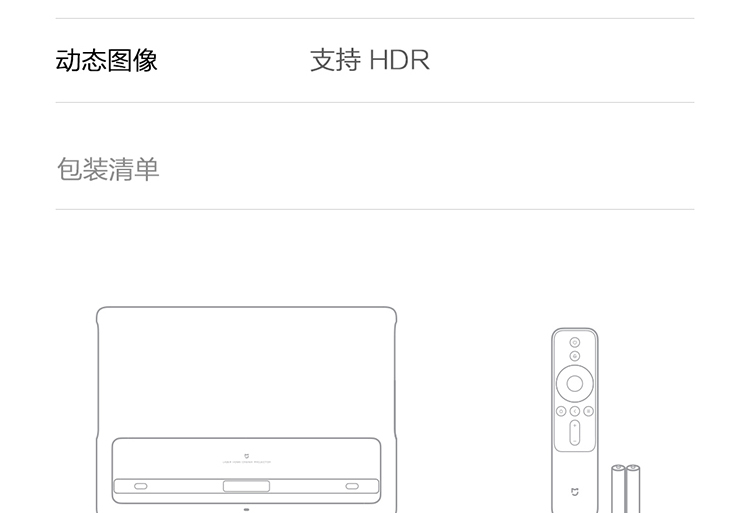Click the right oval slot on projector bar
This screenshot has width=750, height=513.
[352, 486]
